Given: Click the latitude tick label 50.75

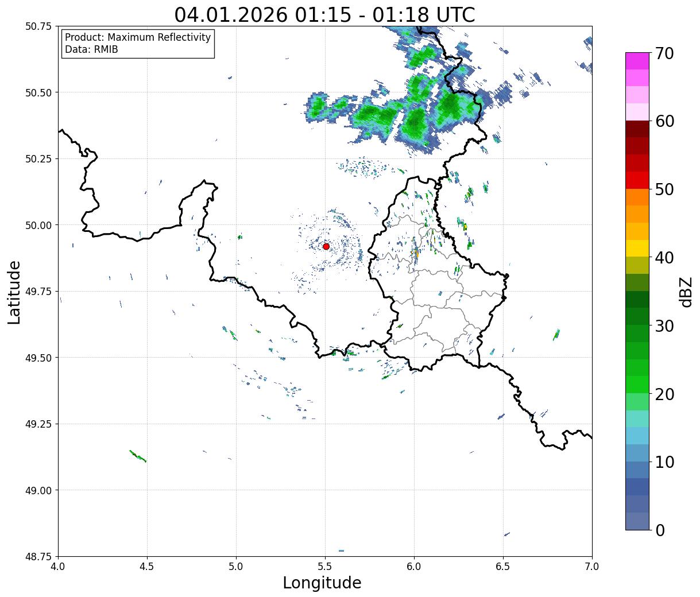Looking at the screenshot, I should coord(38,26).
